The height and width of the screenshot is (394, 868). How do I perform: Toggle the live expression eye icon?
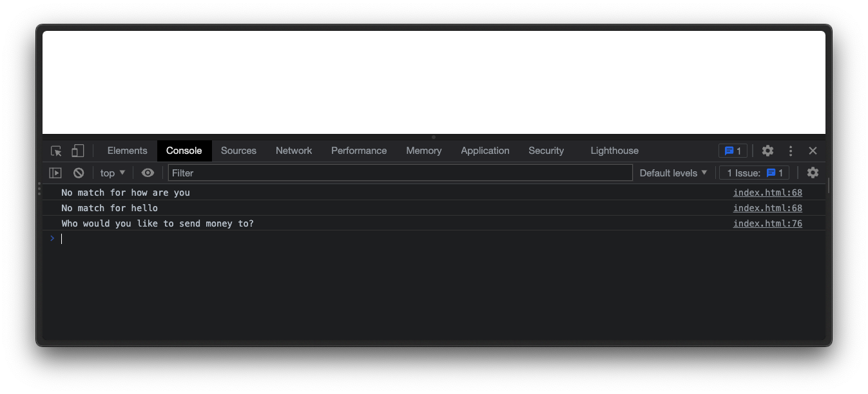point(148,173)
